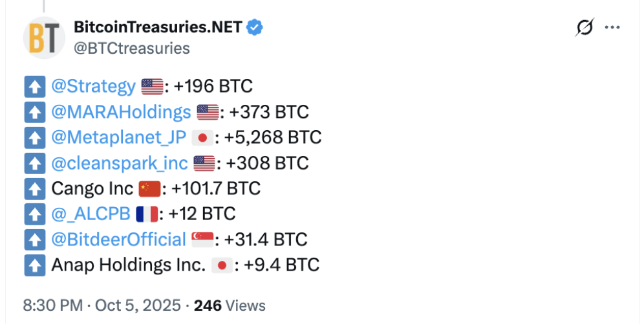Open the BitcoinTreasuries.NET display name
644x325 pixels.
click(x=158, y=27)
